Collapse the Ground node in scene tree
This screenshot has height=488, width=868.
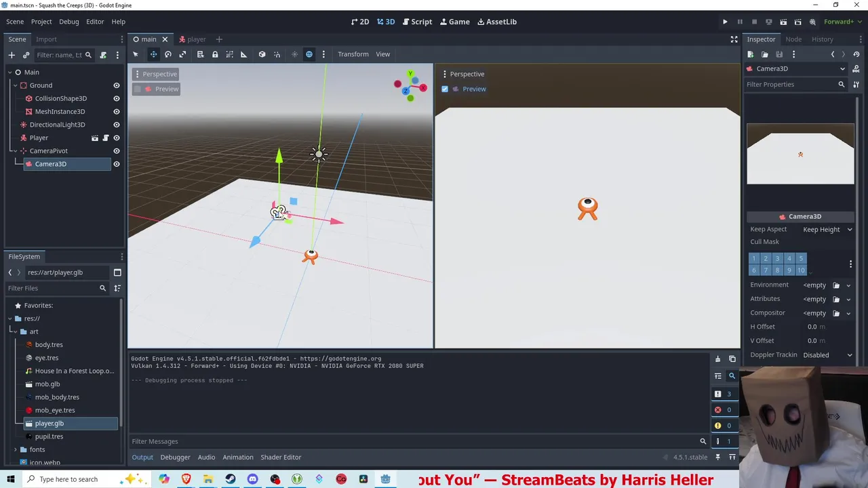(15, 85)
